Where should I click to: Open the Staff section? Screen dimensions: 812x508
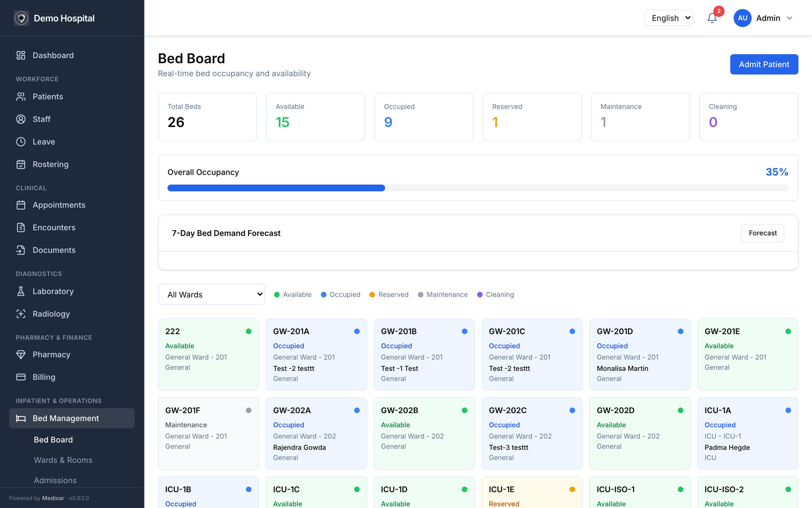coord(72,119)
